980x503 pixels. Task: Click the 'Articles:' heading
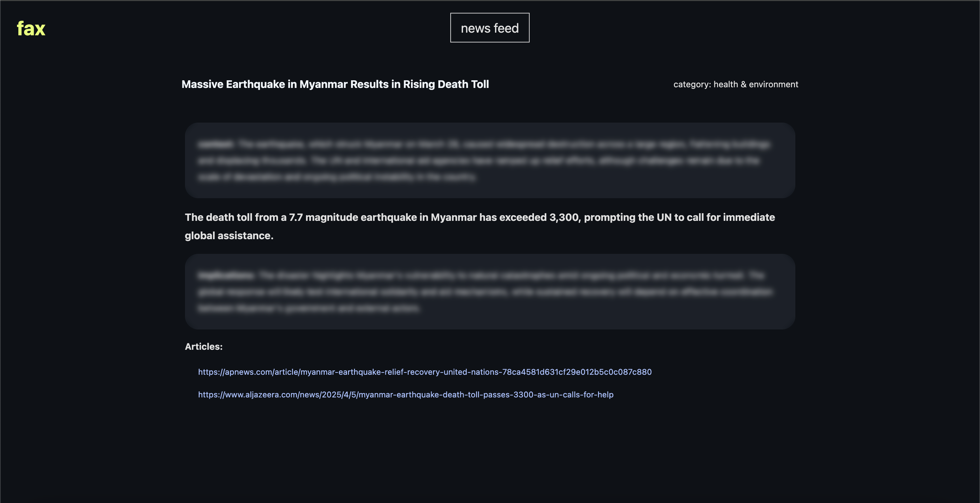(204, 346)
